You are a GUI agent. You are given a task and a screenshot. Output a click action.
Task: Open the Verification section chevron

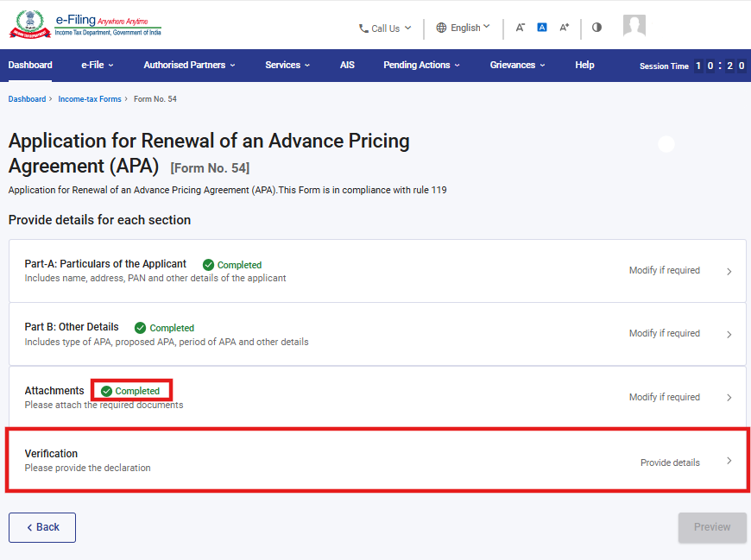point(729,462)
